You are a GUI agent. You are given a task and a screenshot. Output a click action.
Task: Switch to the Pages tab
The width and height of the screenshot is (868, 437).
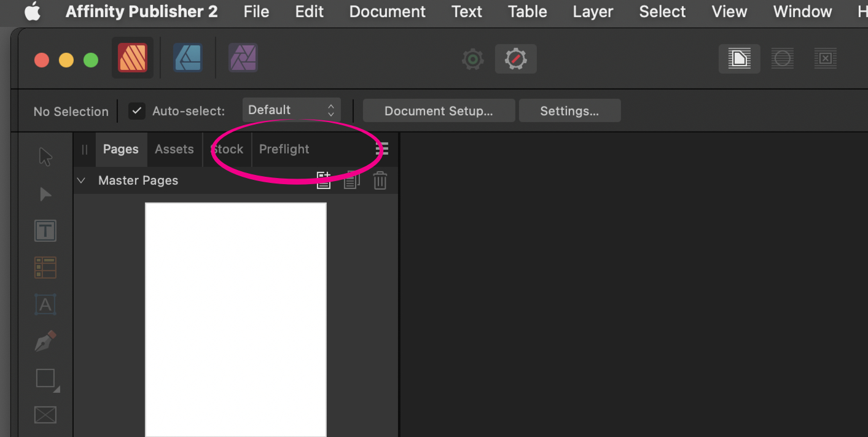tap(121, 149)
